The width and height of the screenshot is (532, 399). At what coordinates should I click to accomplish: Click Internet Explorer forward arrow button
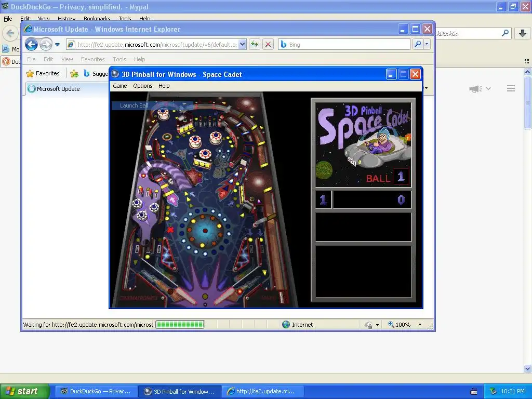tap(46, 44)
